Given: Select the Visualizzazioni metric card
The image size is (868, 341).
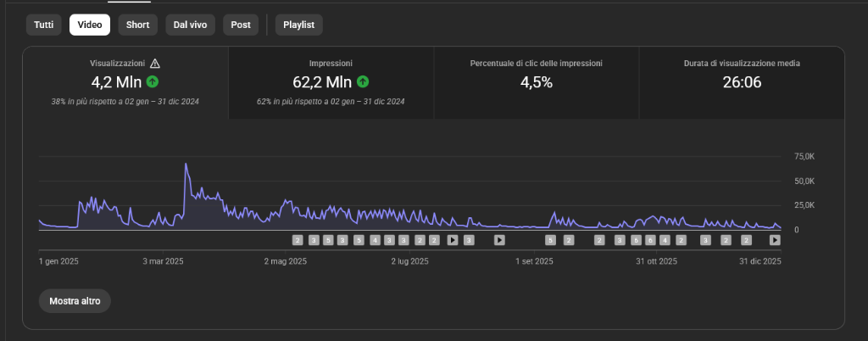Looking at the screenshot, I should (x=125, y=82).
